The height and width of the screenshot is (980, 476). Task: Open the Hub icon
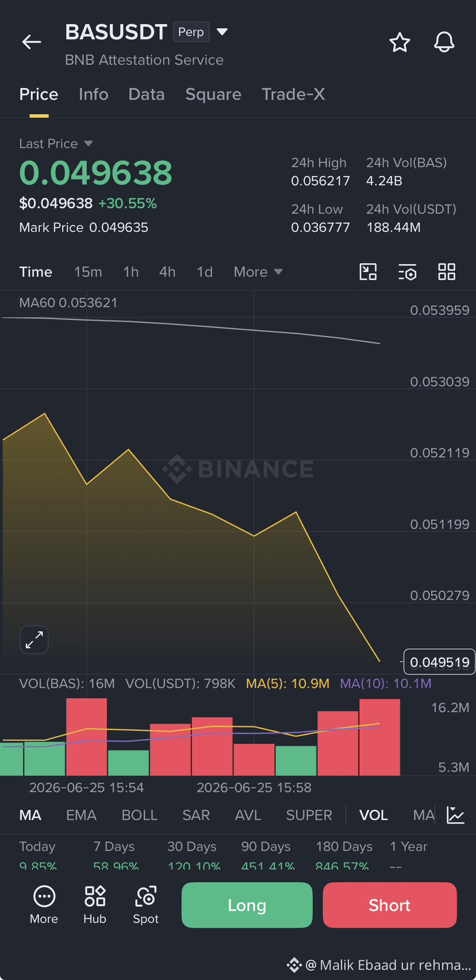coord(95,905)
